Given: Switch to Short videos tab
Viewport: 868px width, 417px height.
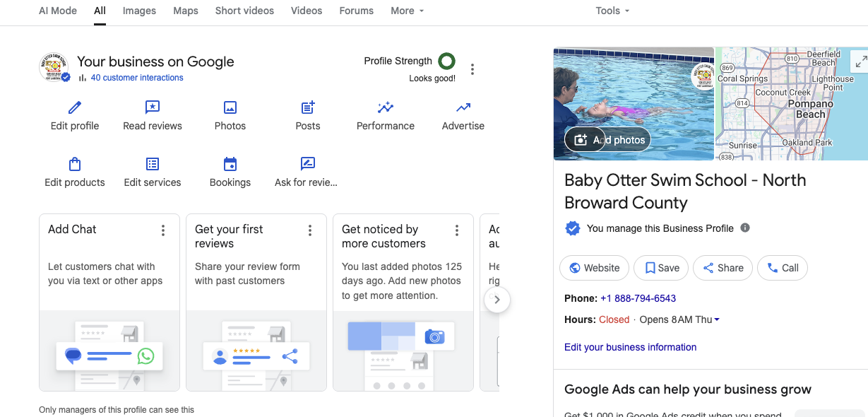Looking at the screenshot, I should coord(244,11).
